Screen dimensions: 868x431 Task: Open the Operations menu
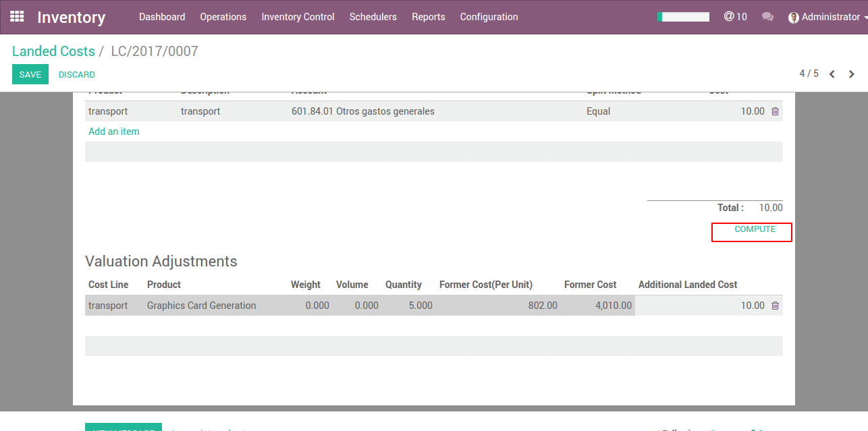223,17
